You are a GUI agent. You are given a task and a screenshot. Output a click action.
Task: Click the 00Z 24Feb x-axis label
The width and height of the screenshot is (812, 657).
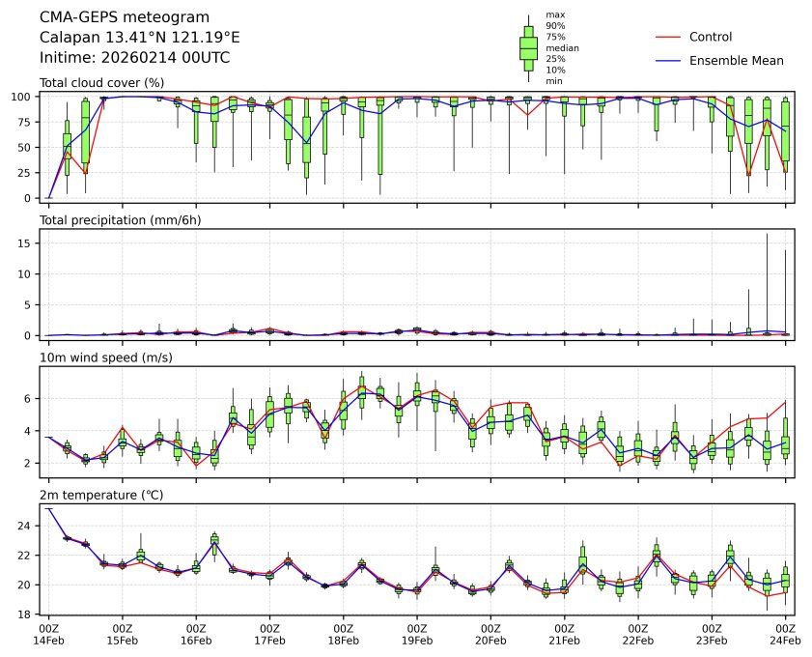coord(785,633)
